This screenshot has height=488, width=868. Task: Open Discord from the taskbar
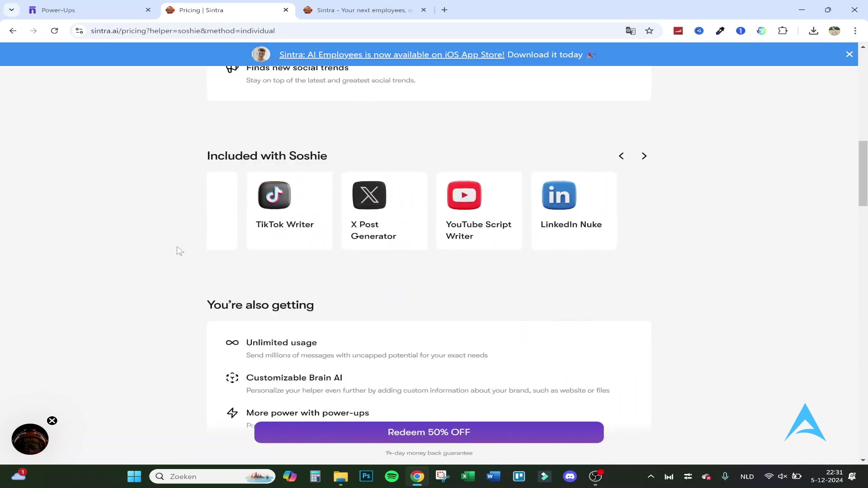pos(570,476)
